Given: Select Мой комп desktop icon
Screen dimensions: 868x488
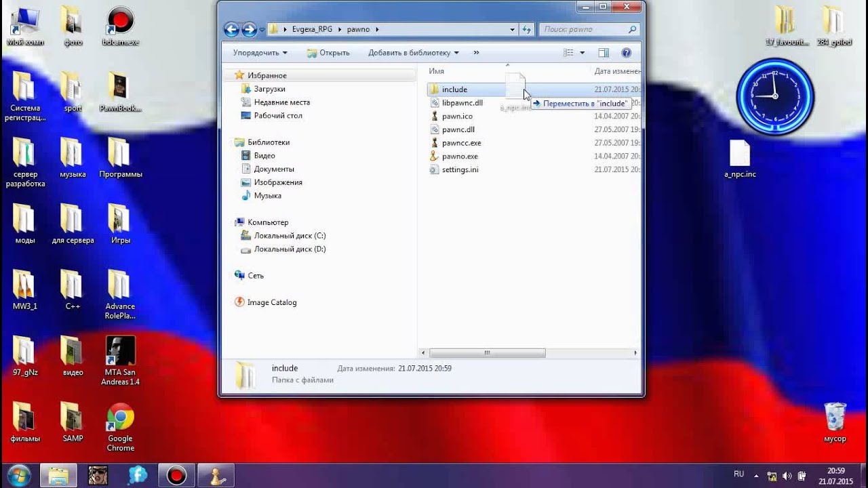Looking at the screenshot, I should tap(25, 26).
